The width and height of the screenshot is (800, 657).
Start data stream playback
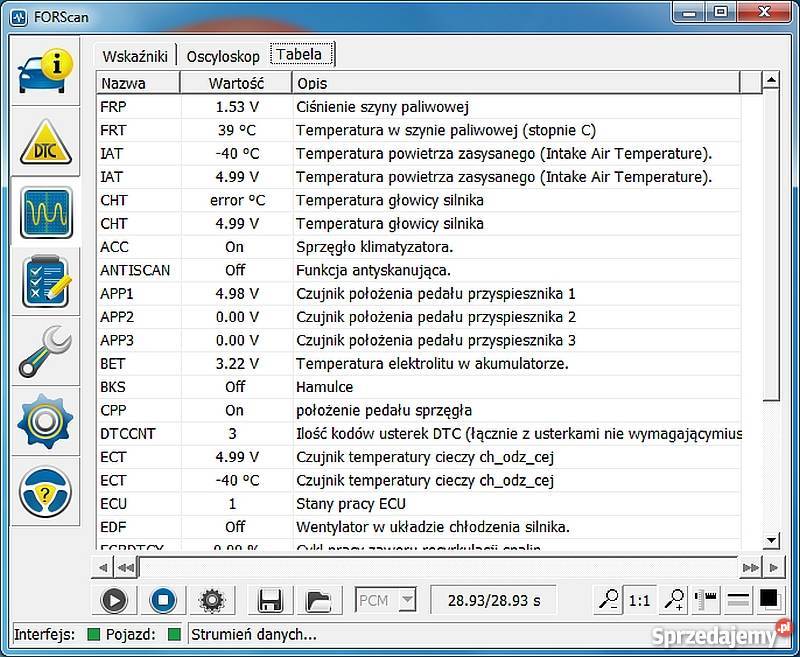(x=114, y=600)
